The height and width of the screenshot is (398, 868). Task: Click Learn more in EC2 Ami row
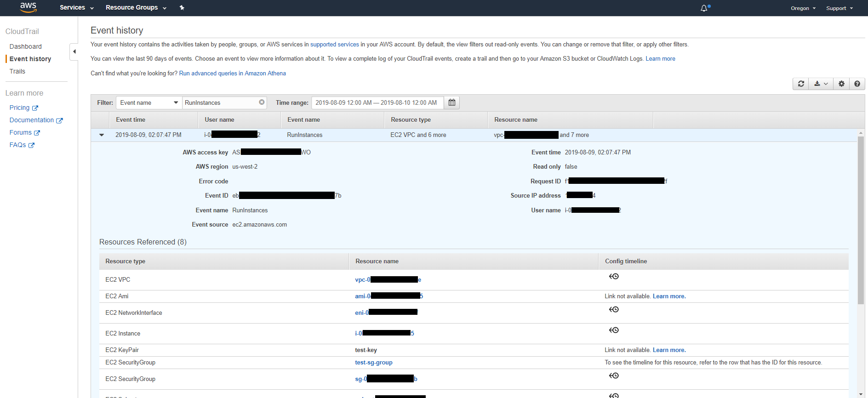(669, 296)
